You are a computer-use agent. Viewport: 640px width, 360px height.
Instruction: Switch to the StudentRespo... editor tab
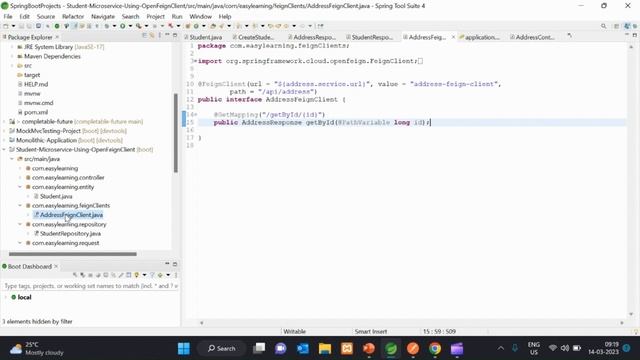pyautogui.click(x=369, y=37)
